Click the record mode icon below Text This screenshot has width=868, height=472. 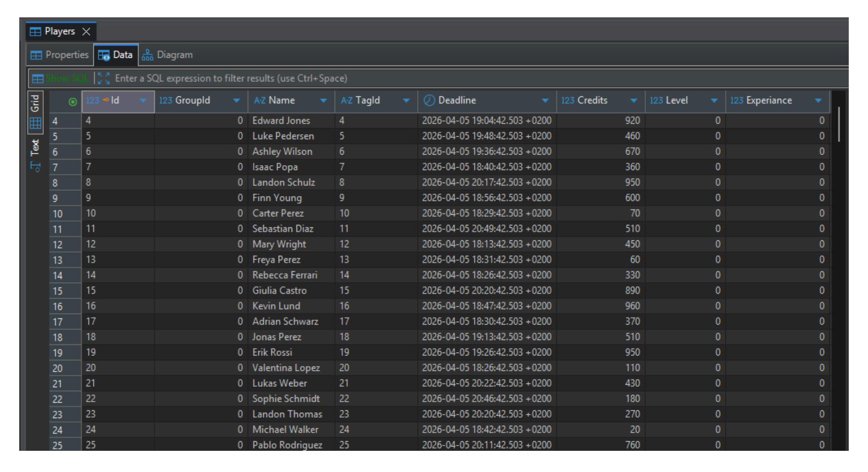tap(36, 167)
